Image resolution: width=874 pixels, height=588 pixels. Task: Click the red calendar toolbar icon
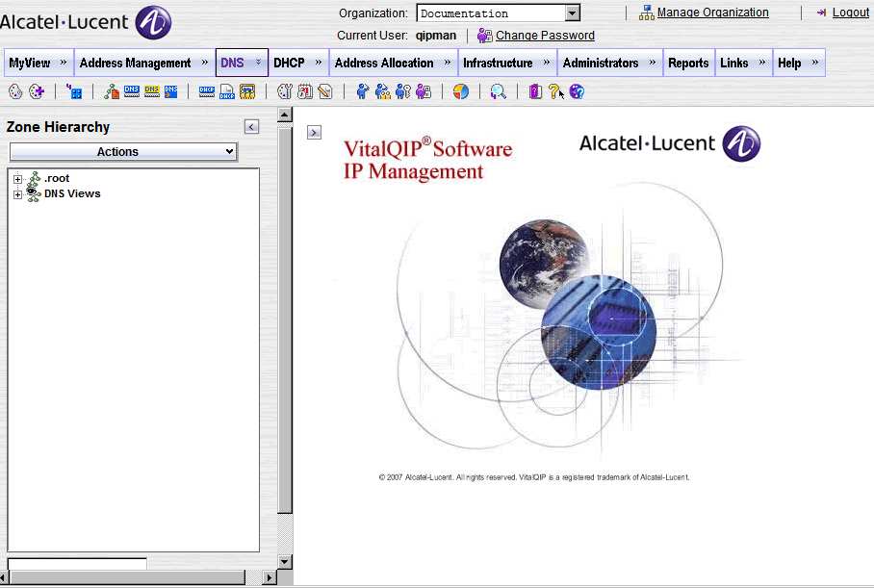[x=305, y=91]
